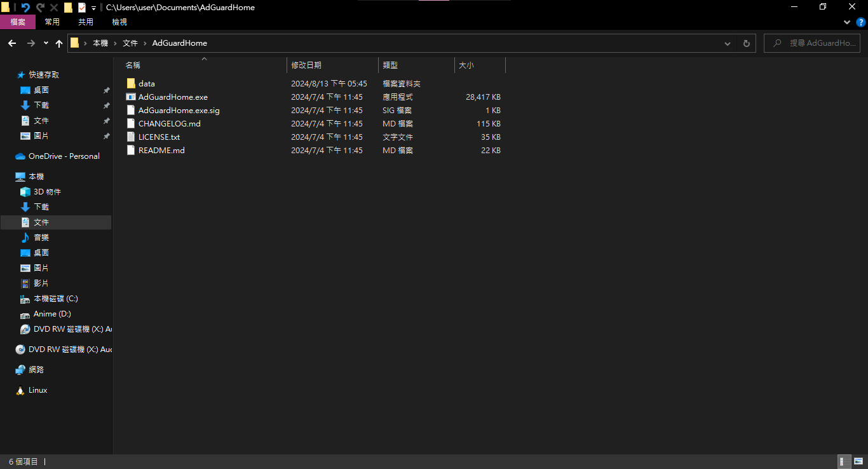Viewport: 868px width, 469px height.
Task: Switch to large thumbnails view in status bar
Action: coord(858,461)
